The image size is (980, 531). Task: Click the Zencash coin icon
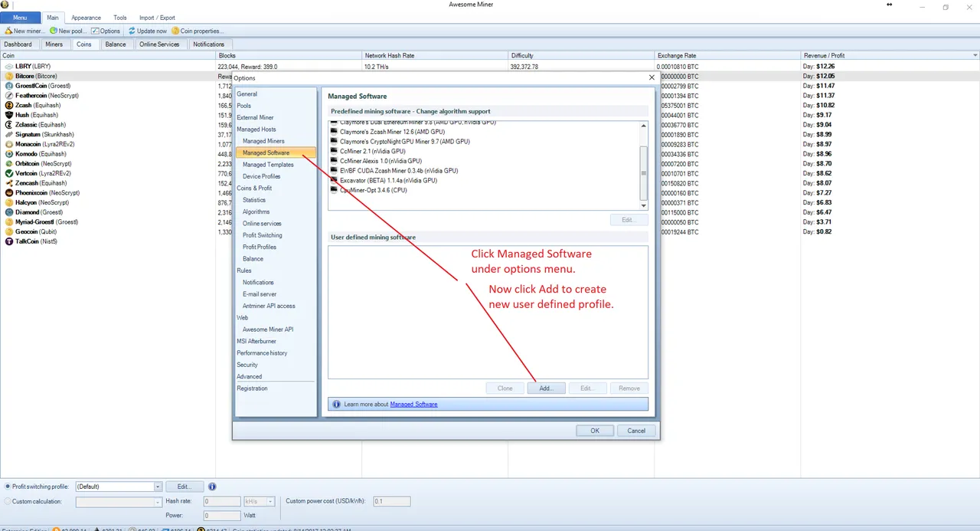[x=8, y=183]
